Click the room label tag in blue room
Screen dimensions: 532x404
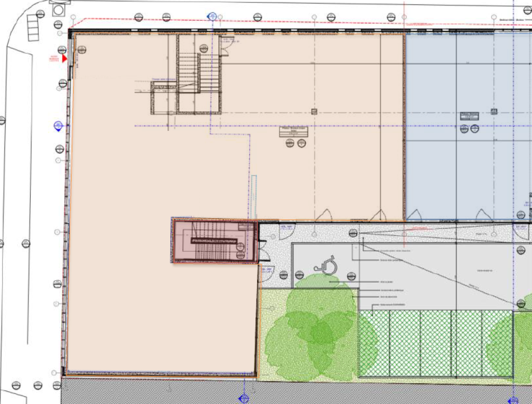(469, 116)
